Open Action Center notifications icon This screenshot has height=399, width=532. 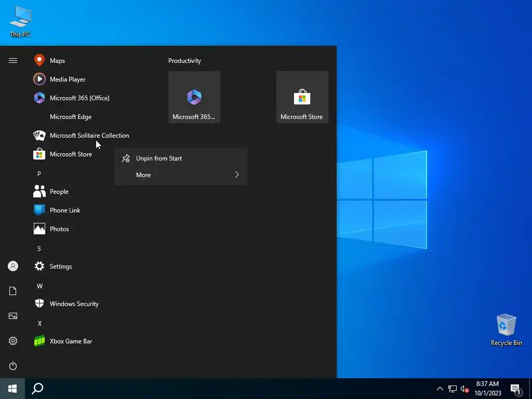click(515, 390)
